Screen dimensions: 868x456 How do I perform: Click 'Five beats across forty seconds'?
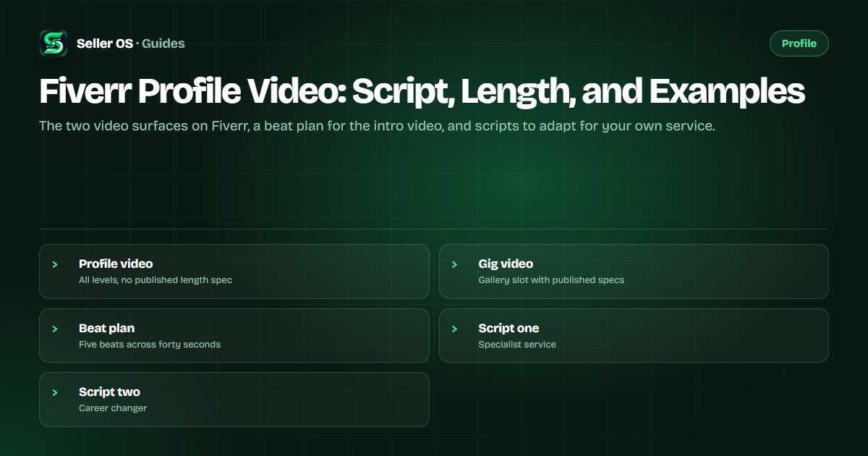150,345
